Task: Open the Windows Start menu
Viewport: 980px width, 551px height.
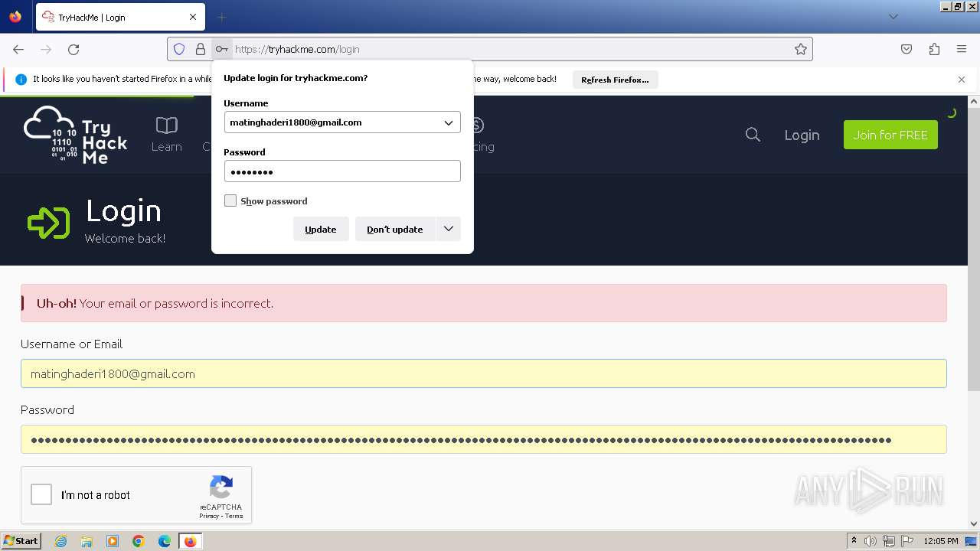Action: (21, 541)
